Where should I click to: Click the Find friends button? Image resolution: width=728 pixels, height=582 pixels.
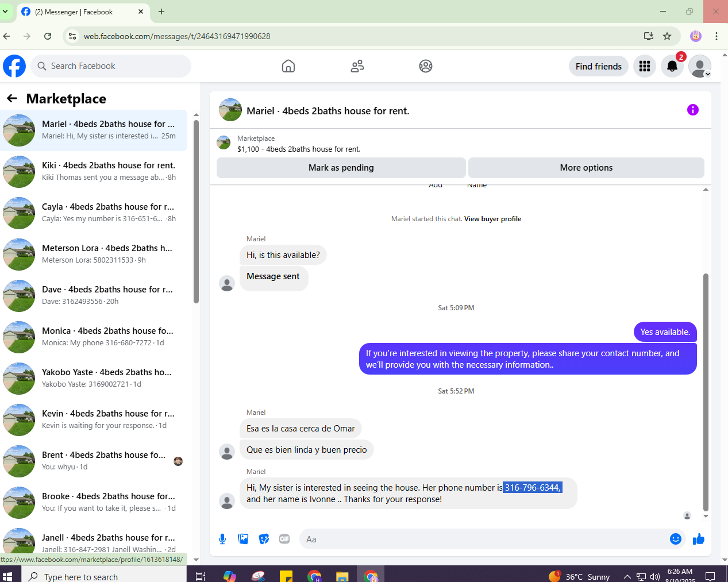pos(599,66)
